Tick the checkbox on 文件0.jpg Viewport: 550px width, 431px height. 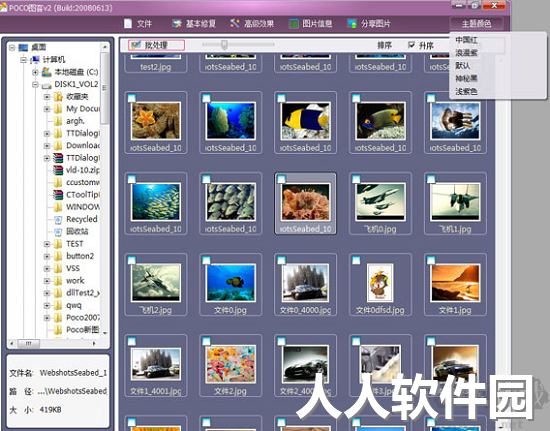[x=206, y=261]
